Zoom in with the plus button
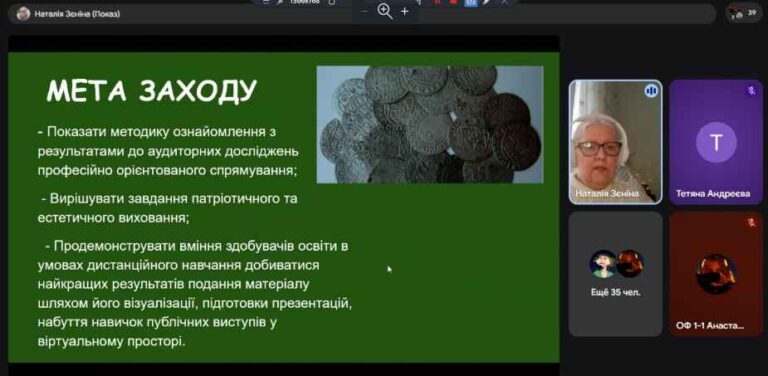Screen dimensions: 768x376 [405, 11]
